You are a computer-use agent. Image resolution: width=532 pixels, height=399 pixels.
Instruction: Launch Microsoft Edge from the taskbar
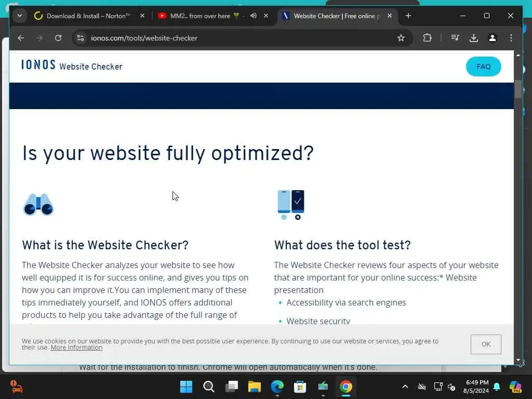pyautogui.click(x=277, y=387)
